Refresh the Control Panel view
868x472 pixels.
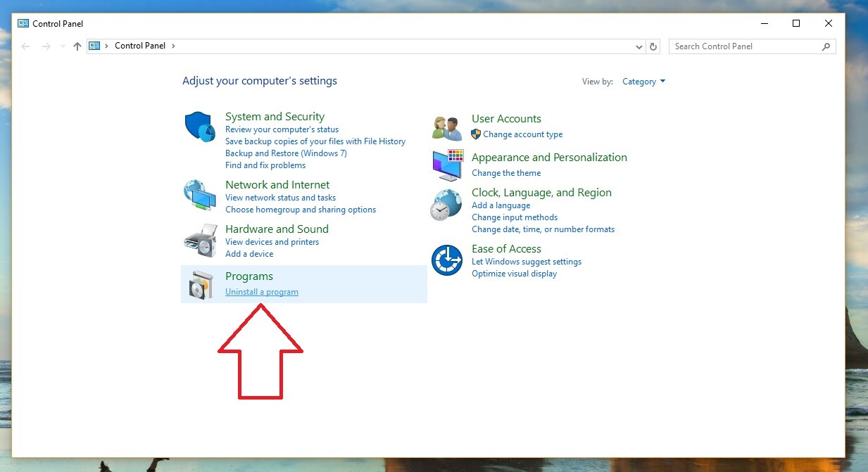[x=653, y=46]
